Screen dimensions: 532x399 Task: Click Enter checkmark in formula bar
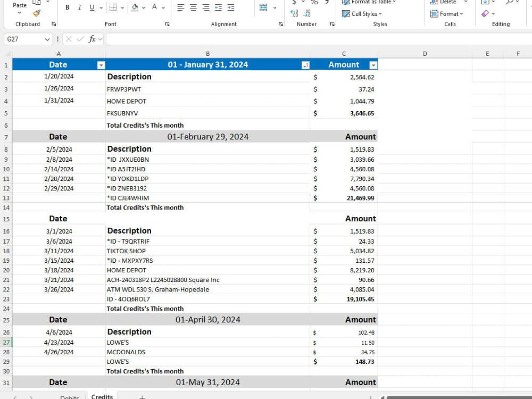pyautogui.click(x=80, y=39)
